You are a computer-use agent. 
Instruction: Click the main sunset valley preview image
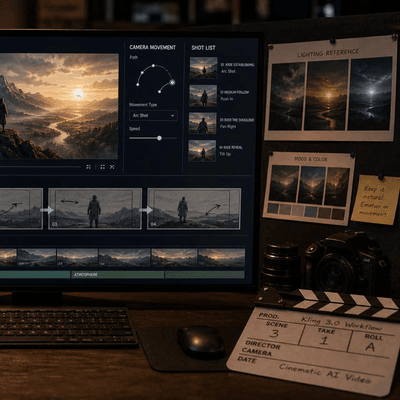pos(59,106)
